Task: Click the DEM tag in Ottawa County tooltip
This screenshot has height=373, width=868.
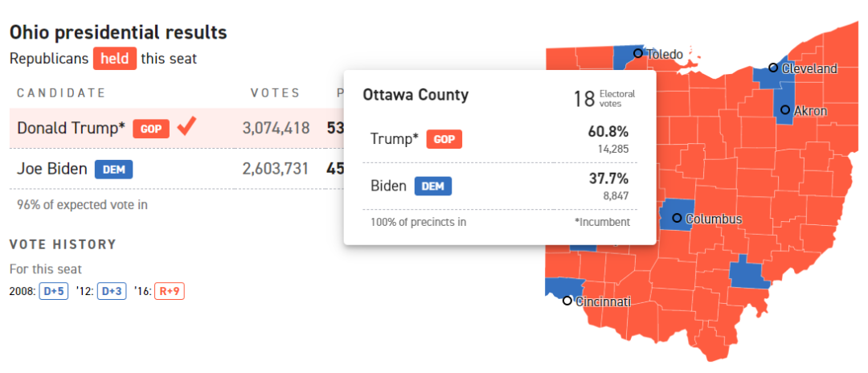Action: pyautogui.click(x=433, y=186)
